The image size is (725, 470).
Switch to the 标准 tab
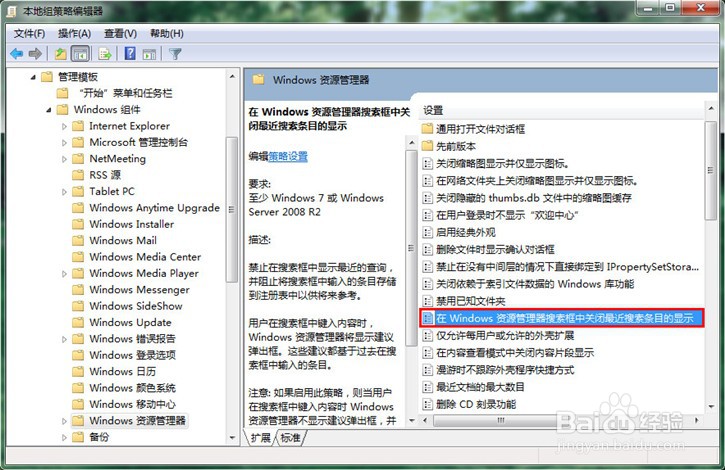290,438
